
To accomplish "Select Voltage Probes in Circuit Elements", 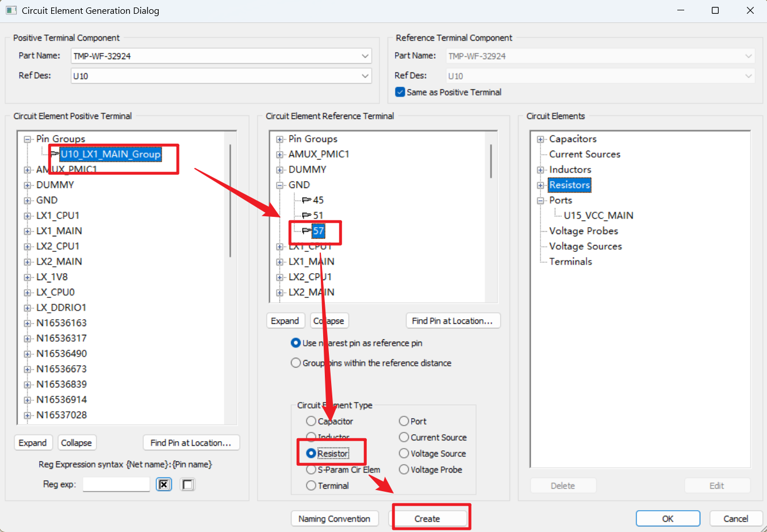I will point(584,231).
